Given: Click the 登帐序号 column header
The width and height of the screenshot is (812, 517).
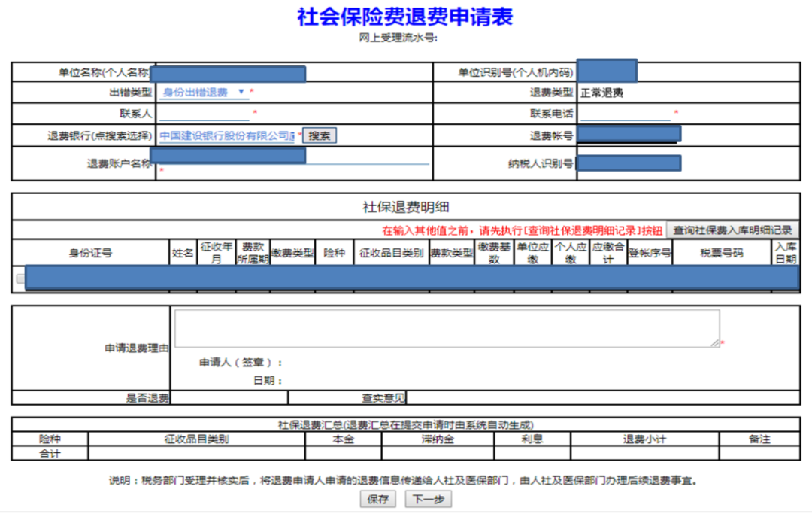Looking at the screenshot, I should click(x=650, y=253).
